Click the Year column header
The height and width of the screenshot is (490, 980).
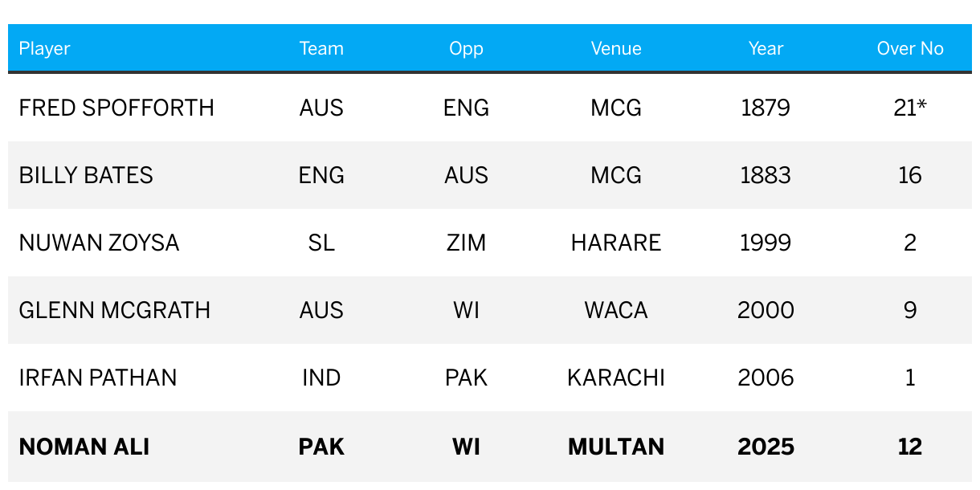766,48
